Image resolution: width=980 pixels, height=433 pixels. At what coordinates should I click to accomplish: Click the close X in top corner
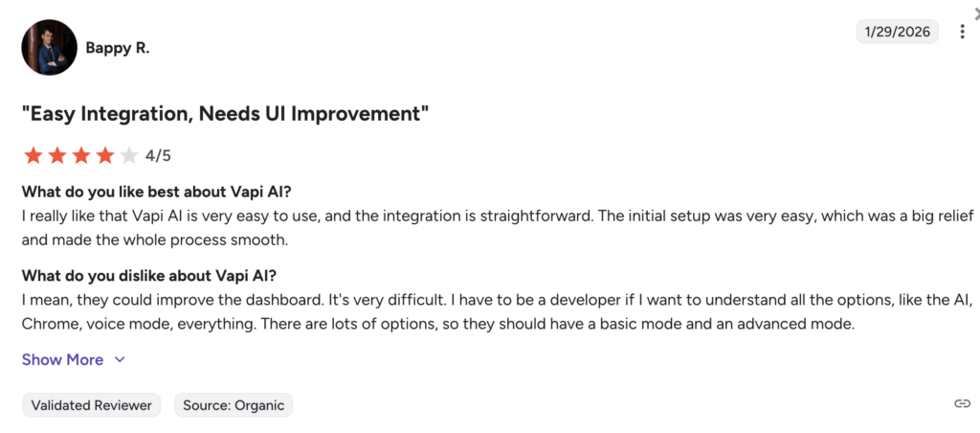tap(975, 9)
